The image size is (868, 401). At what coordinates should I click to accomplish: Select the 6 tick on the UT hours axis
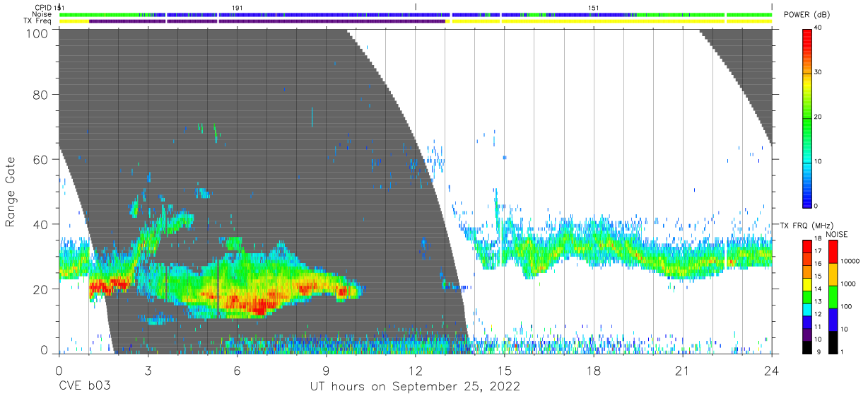(237, 371)
